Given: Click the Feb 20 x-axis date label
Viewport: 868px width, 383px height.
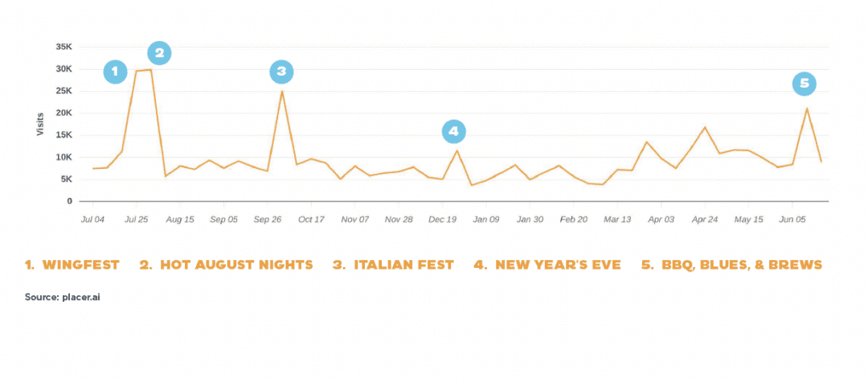Looking at the screenshot, I should point(573,219).
